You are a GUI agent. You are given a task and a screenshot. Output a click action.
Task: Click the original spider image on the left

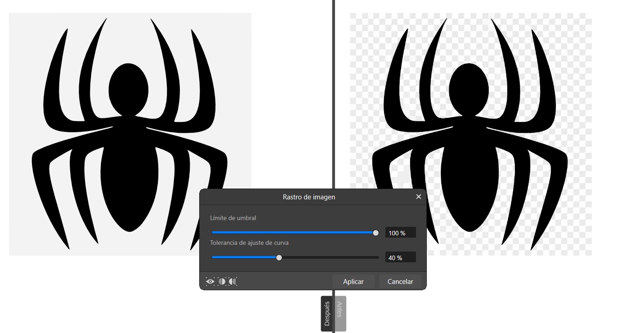[x=130, y=112]
